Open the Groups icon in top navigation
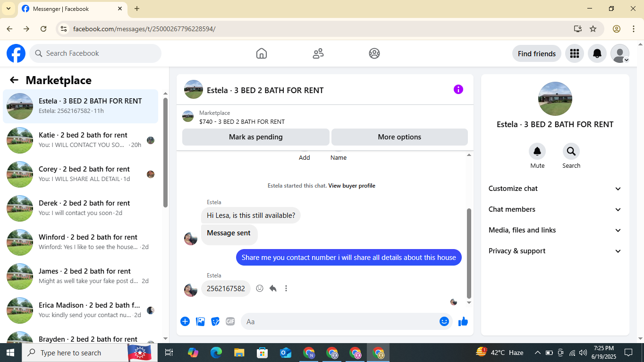The image size is (644, 362). [x=374, y=53]
